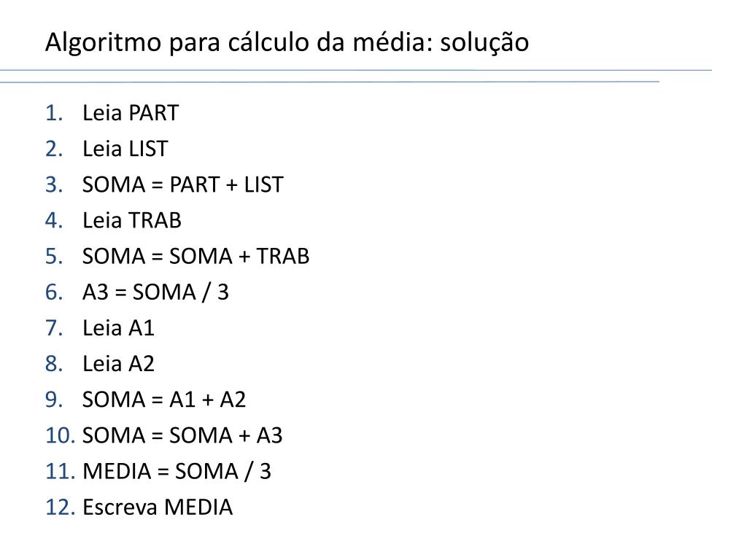This screenshot has width=747, height=560.
Task: Click step SOMA = SOMA + A3
Action: pyautogui.click(x=182, y=435)
